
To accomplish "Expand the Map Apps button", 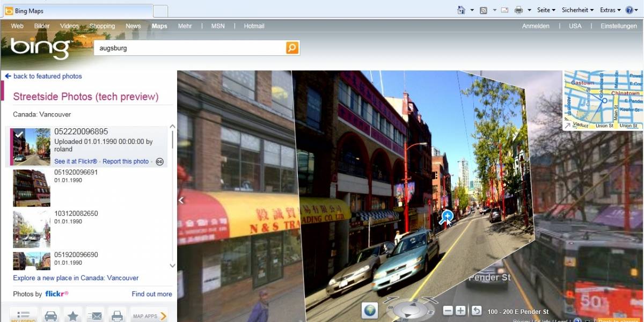I will point(149,316).
